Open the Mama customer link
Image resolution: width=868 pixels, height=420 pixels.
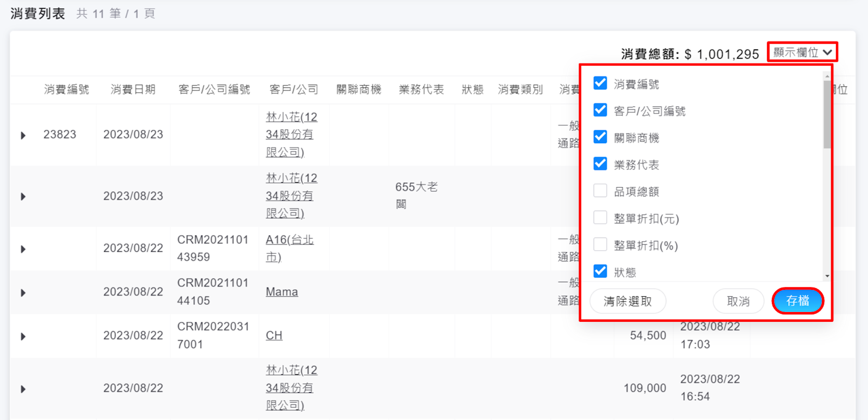pos(282,292)
